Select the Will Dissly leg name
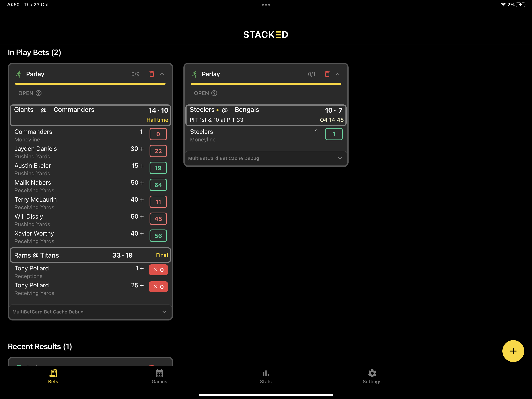This screenshot has height=399, width=532. 29,216
